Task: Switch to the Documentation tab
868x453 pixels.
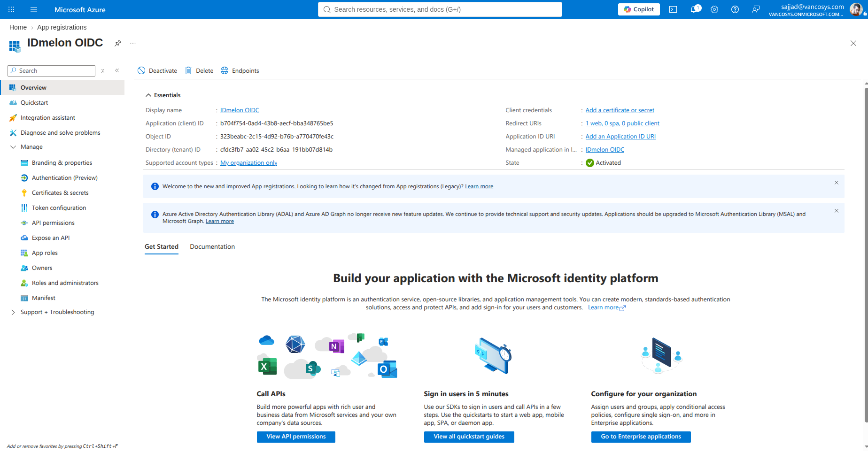Action: 212,247
